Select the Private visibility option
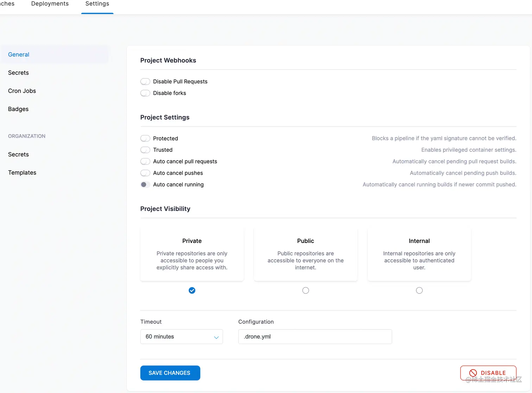 click(192, 290)
